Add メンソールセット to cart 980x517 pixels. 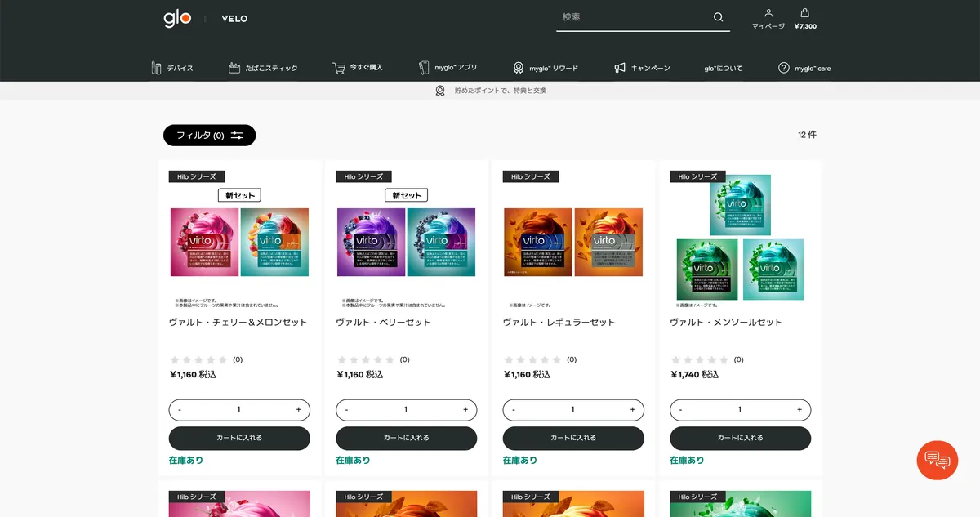click(x=740, y=438)
